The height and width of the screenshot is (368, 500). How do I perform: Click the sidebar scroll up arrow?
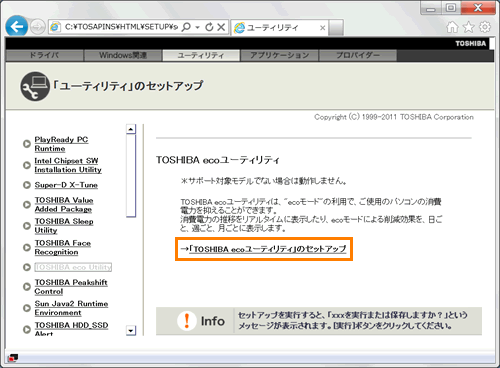coord(131,129)
